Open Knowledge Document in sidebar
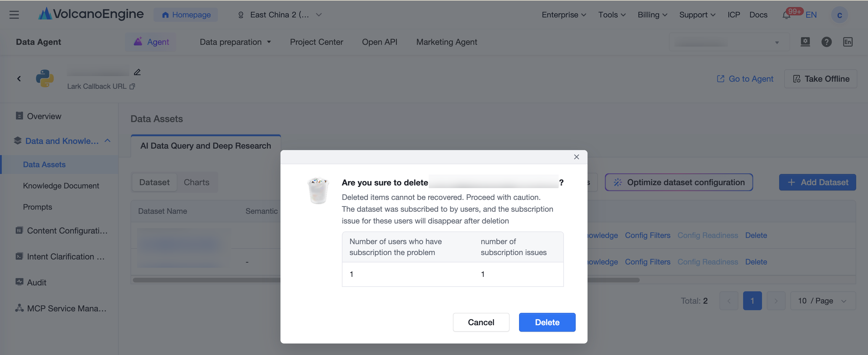This screenshot has height=355, width=868. (61, 186)
